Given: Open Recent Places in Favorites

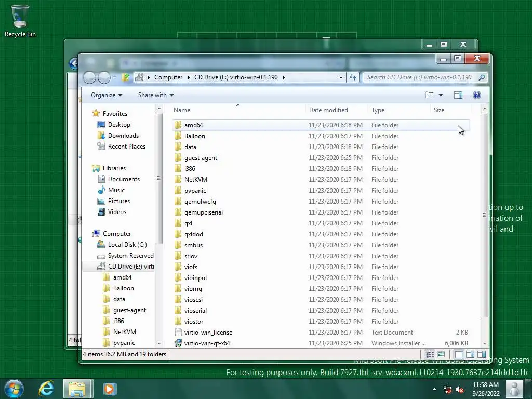Looking at the screenshot, I should pyautogui.click(x=121, y=147).
